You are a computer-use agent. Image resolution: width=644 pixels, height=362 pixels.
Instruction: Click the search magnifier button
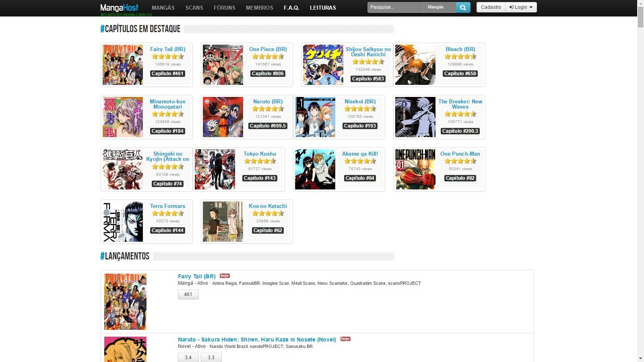coord(463,7)
